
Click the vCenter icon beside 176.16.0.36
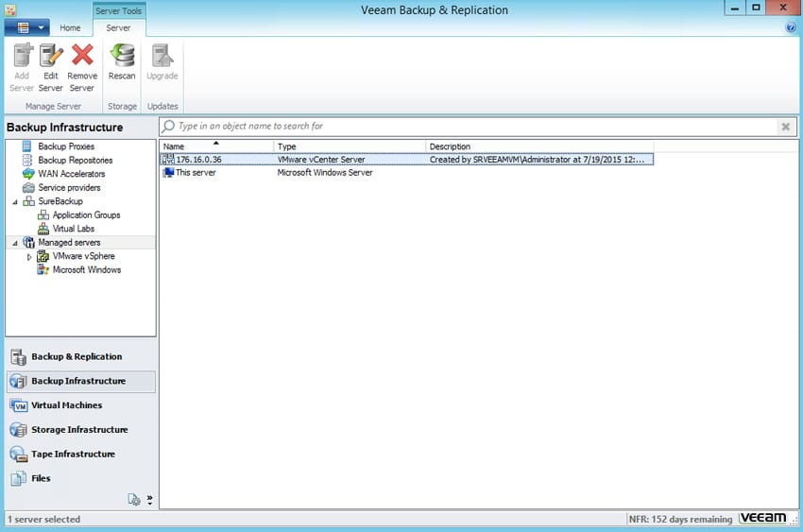click(x=168, y=160)
